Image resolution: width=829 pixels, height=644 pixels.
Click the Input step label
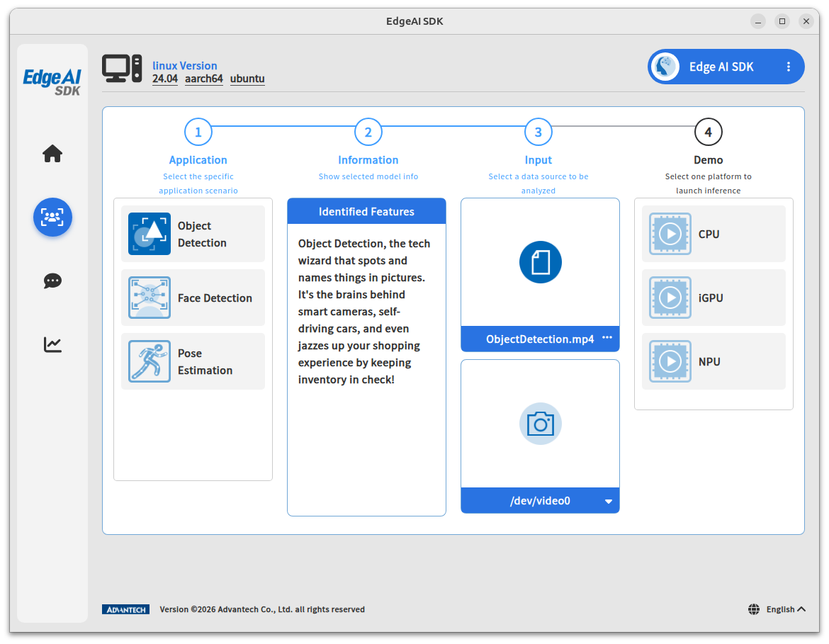538,160
